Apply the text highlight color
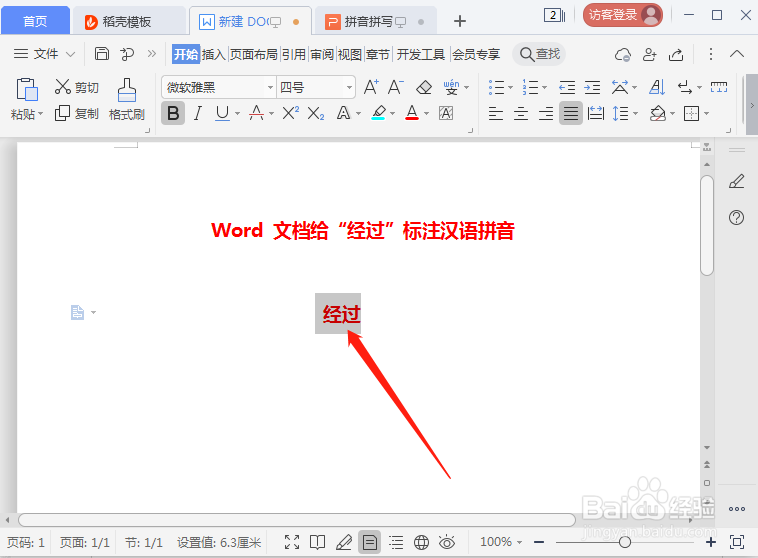Viewport: 758px width, 558px height. (x=379, y=113)
